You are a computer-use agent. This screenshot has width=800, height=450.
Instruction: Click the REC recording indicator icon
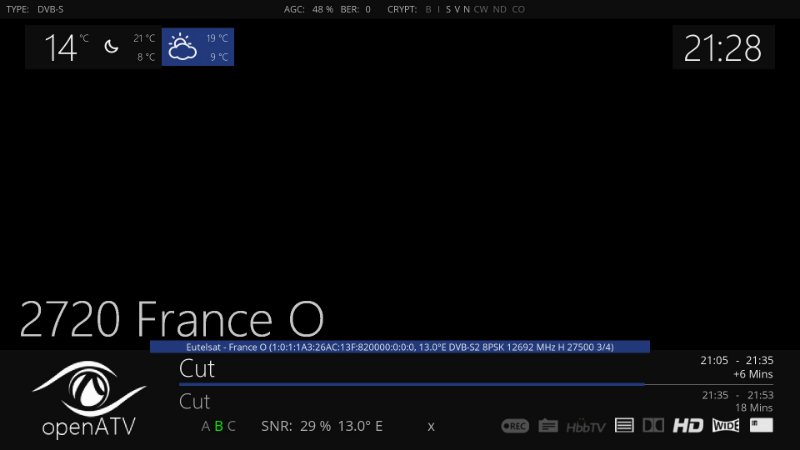515,426
